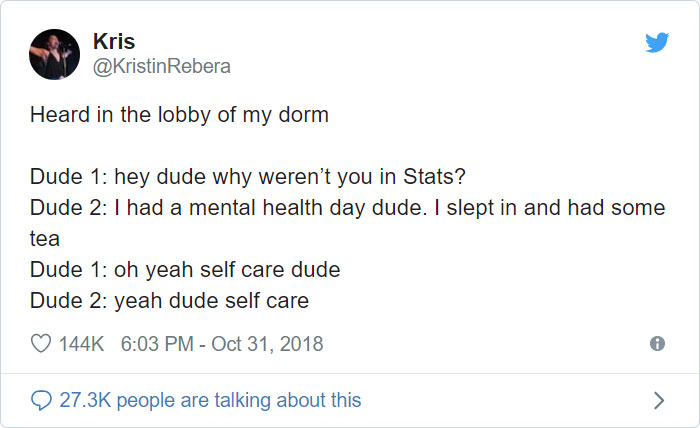Image resolution: width=700 pixels, height=428 pixels.
Task: Like the tweet with the heart icon
Action: pos(41,343)
